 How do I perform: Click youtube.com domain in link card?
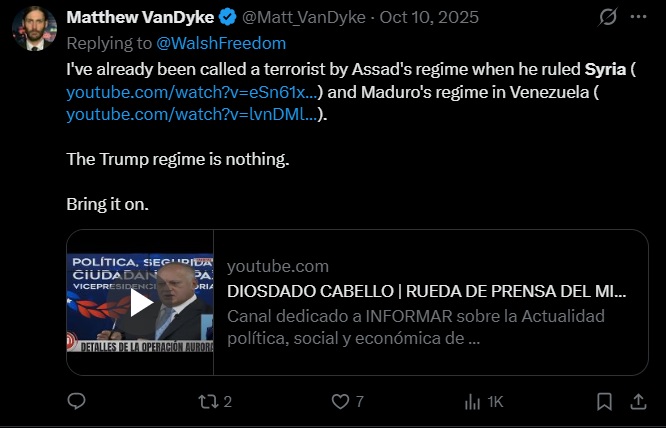click(x=277, y=266)
